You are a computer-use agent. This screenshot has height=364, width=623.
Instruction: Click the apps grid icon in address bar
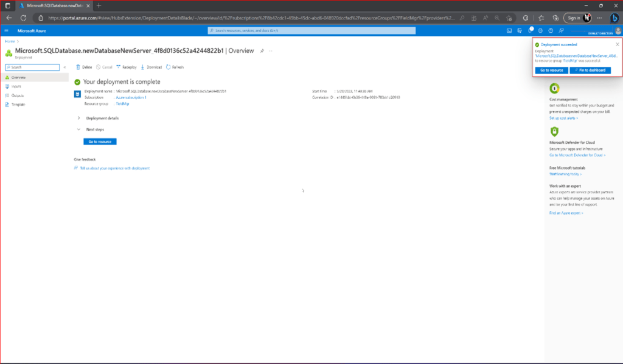click(473, 18)
